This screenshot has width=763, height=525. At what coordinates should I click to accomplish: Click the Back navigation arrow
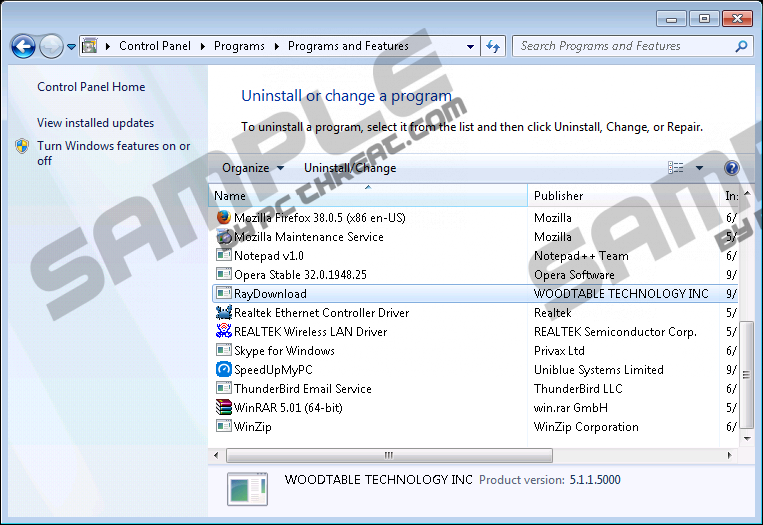point(23,47)
